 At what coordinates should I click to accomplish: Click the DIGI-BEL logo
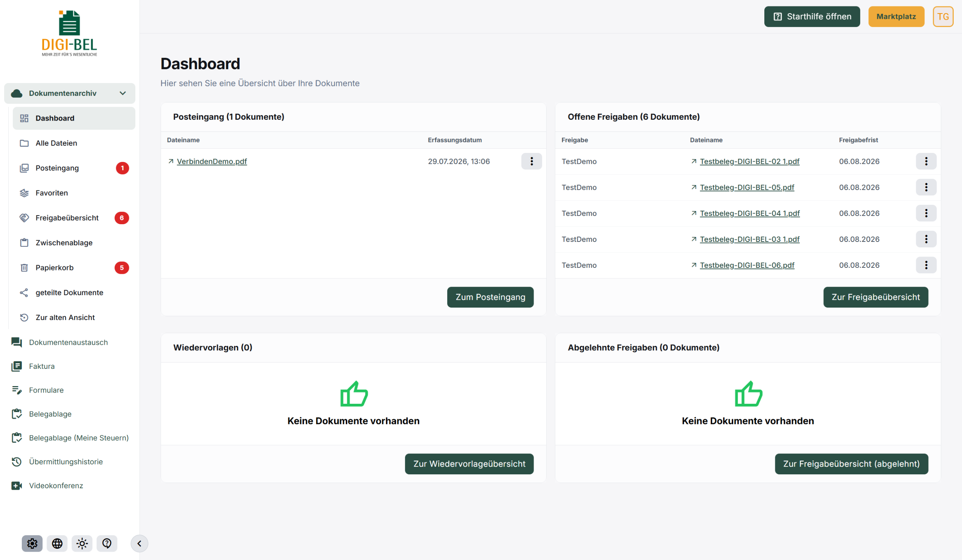[x=70, y=33]
